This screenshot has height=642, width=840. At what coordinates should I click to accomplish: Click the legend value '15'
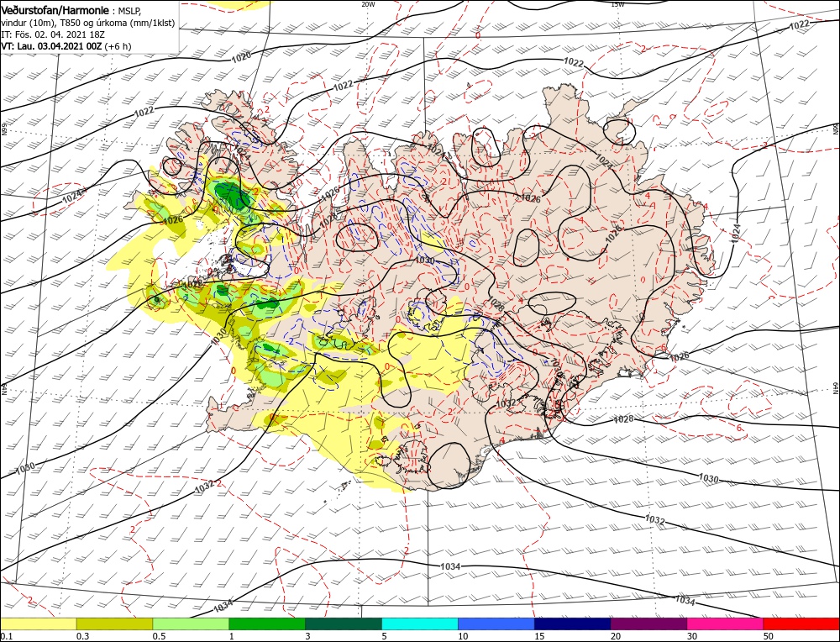539,636
